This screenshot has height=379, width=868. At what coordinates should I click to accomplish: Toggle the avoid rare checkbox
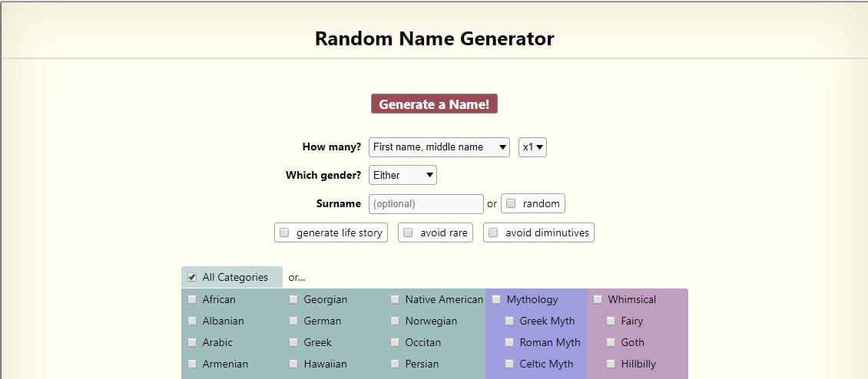pos(408,233)
